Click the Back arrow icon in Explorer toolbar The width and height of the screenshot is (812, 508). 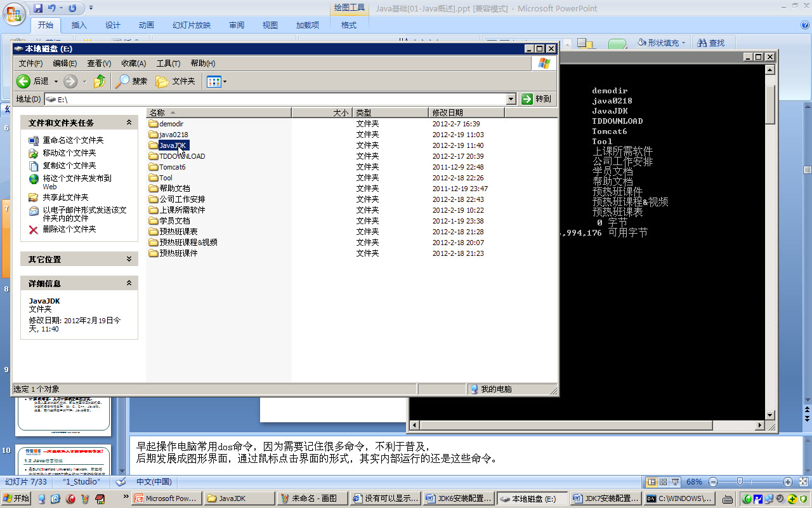click(23, 81)
